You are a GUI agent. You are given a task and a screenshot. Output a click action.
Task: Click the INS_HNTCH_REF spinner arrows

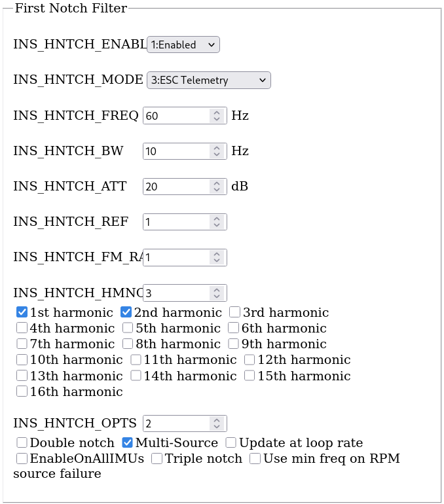coord(217,222)
